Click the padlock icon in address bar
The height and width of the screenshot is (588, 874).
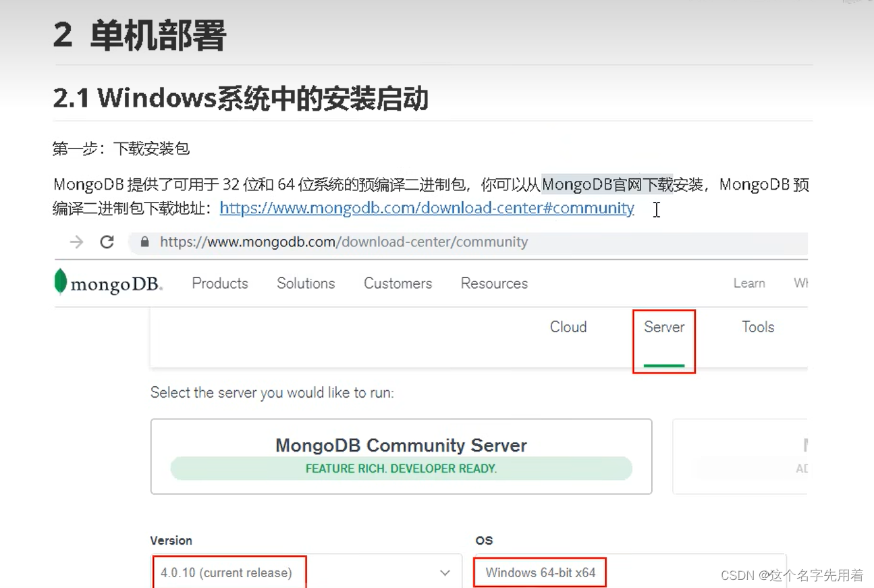click(144, 242)
